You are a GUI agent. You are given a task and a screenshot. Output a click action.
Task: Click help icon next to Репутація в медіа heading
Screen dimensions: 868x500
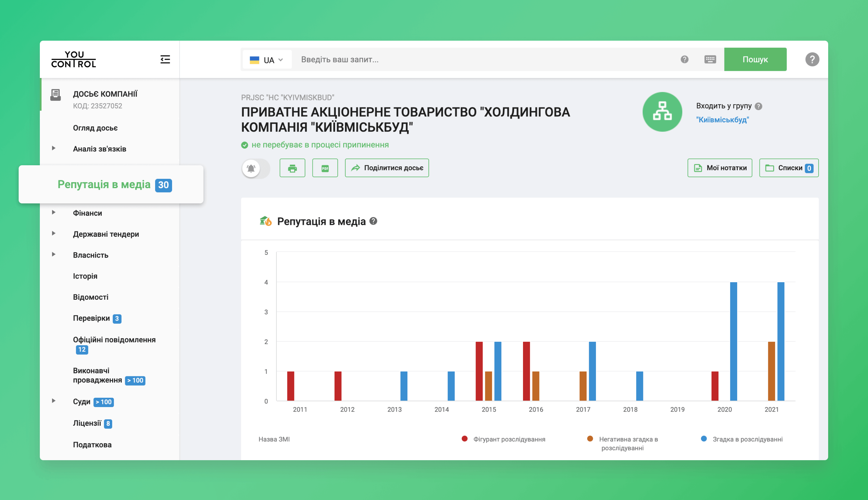pos(373,221)
